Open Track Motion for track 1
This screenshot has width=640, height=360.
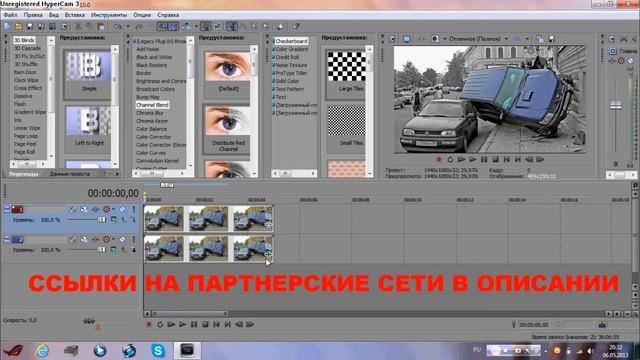tap(84, 209)
